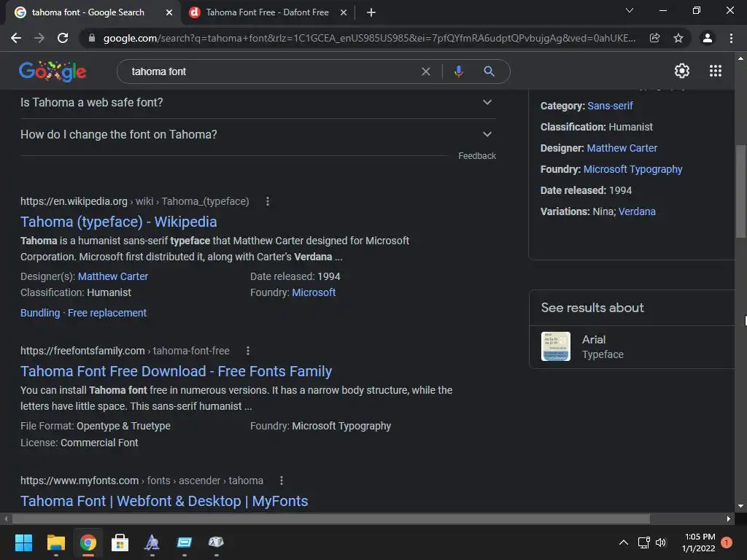Viewport: 747px width, 560px height.
Task: Switch to Tahoma Font Free Dafont tab
Action: [x=267, y=12]
